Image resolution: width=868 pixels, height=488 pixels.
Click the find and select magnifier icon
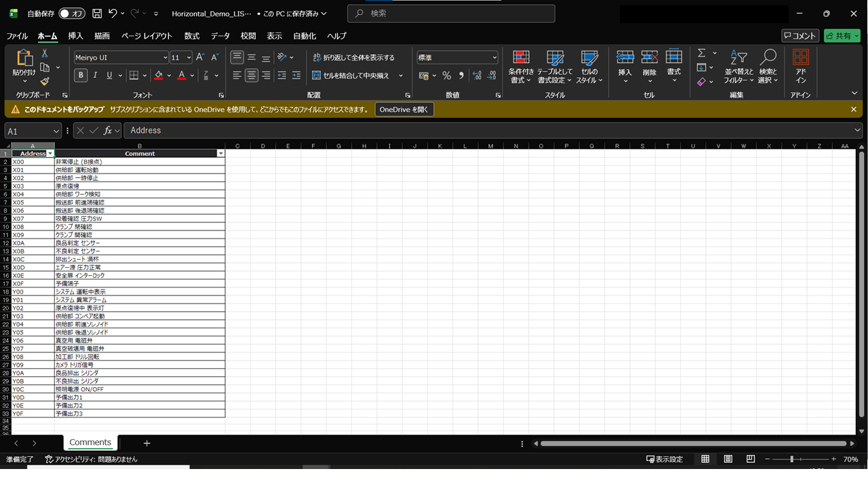pyautogui.click(x=768, y=59)
